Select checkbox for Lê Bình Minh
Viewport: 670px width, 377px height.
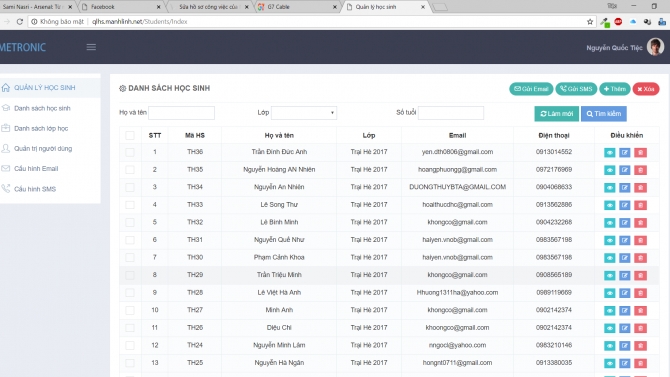point(130,222)
